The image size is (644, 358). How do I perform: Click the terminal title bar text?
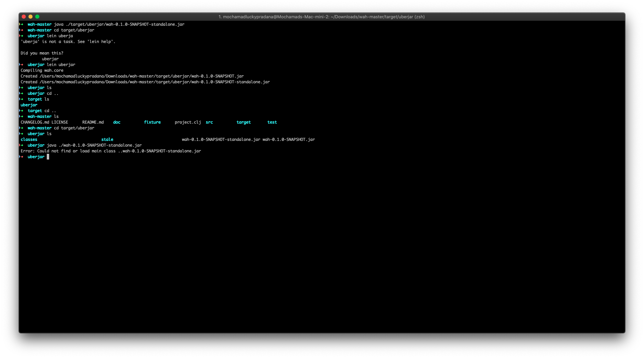click(x=322, y=16)
